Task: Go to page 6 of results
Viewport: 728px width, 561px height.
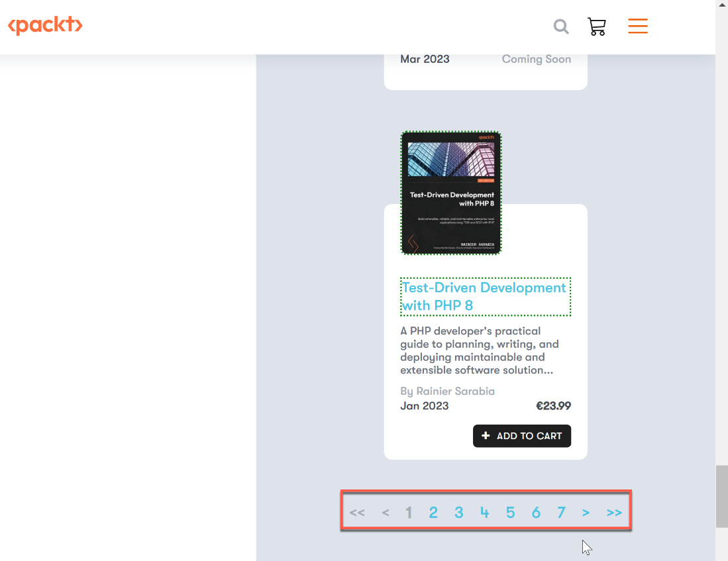Action: tap(536, 513)
